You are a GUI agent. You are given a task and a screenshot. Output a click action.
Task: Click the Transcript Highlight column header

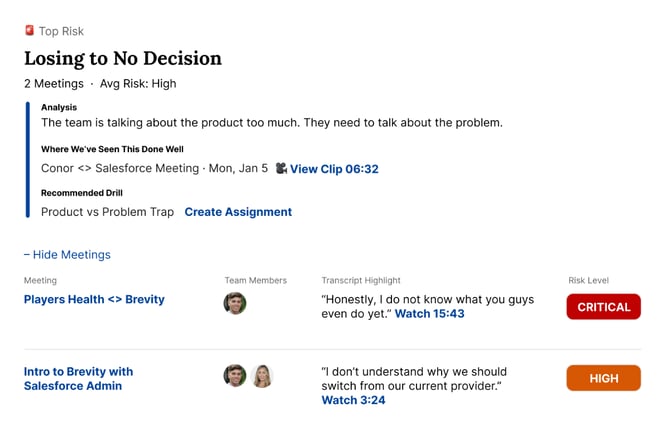click(x=360, y=281)
